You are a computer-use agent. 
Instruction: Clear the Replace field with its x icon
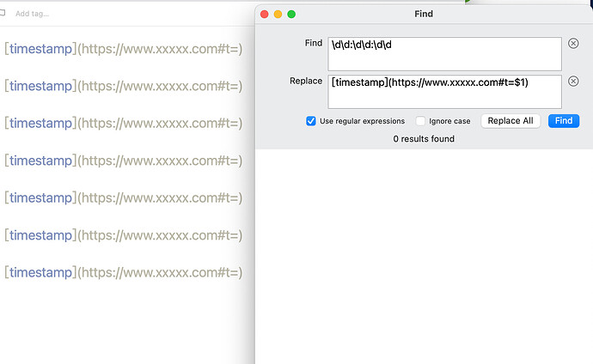(x=573, y=82)
